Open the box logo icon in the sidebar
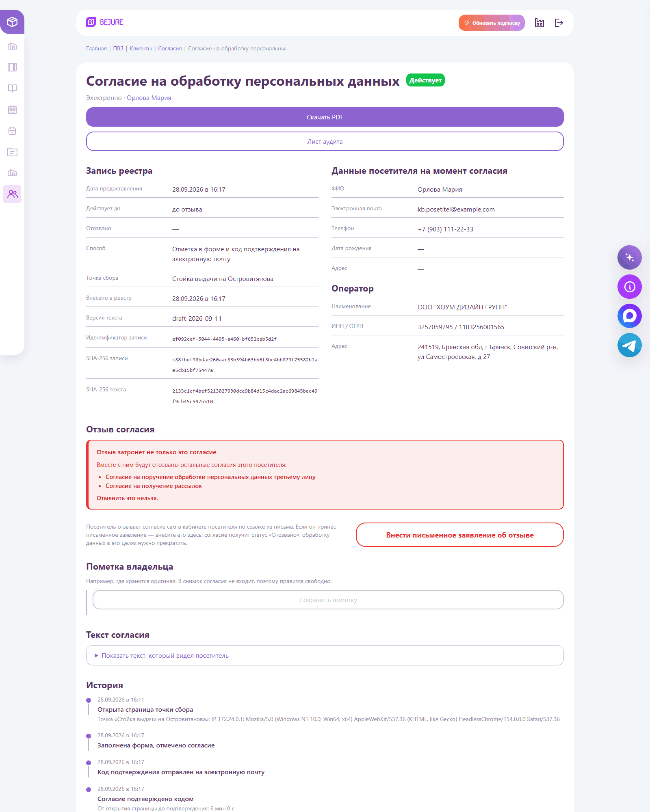The image size is (650, 812). click(x=12, y=22)
